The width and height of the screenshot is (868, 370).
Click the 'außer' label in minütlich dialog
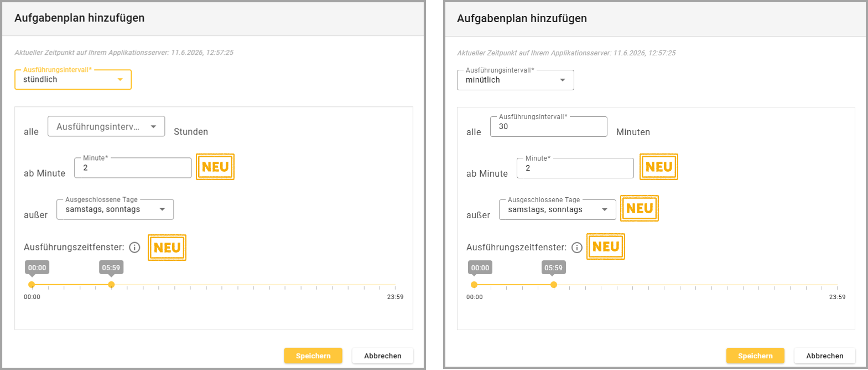pos(478,215)
